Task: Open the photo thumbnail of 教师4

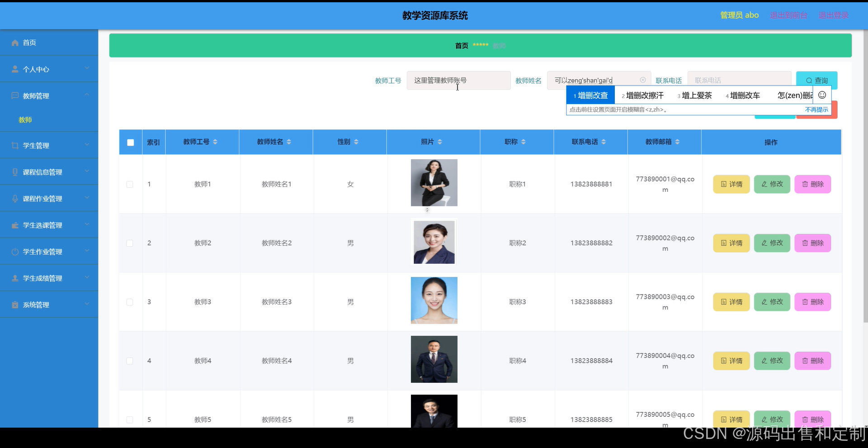Action: click(434, 359)
